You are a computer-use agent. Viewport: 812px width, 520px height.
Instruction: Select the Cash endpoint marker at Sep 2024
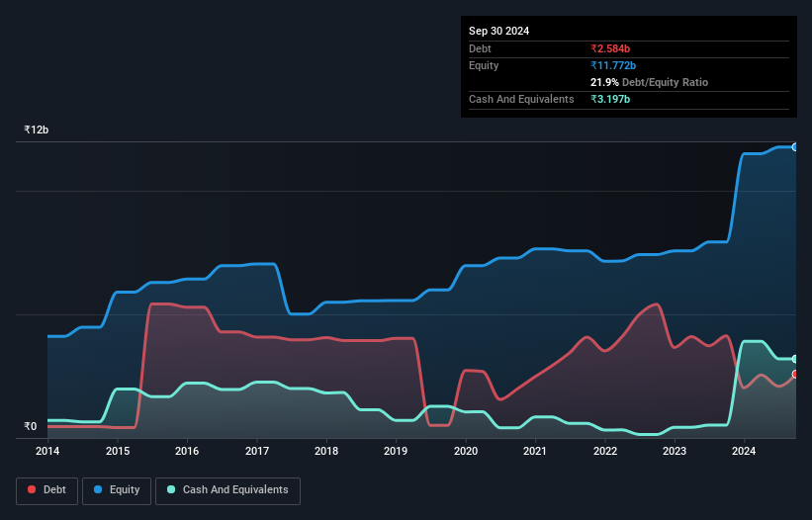pos(795,359)
